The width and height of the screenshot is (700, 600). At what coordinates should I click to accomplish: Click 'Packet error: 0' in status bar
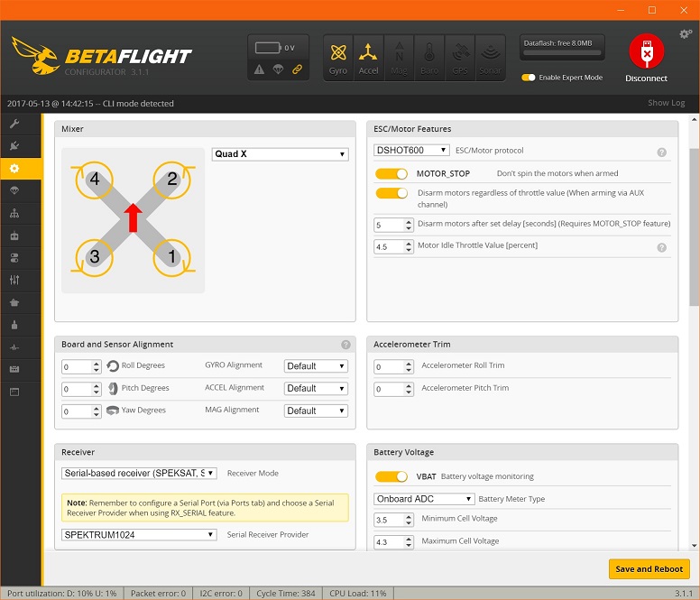158,594
